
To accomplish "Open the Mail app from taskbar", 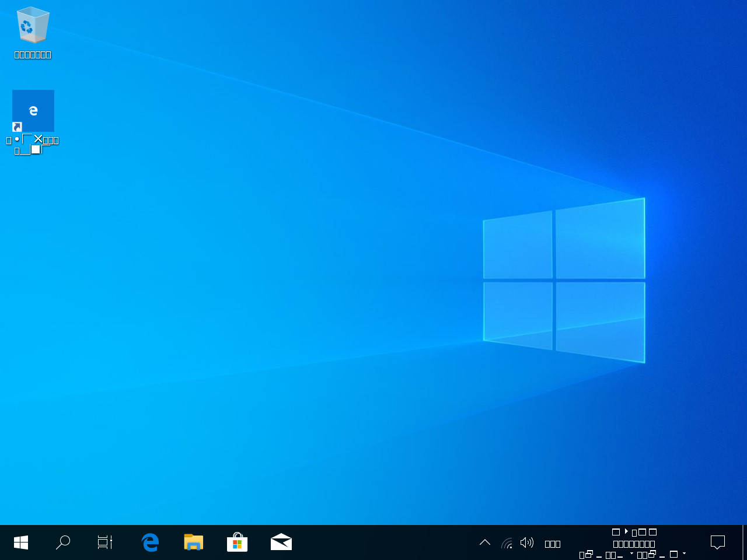I will 281,542.
